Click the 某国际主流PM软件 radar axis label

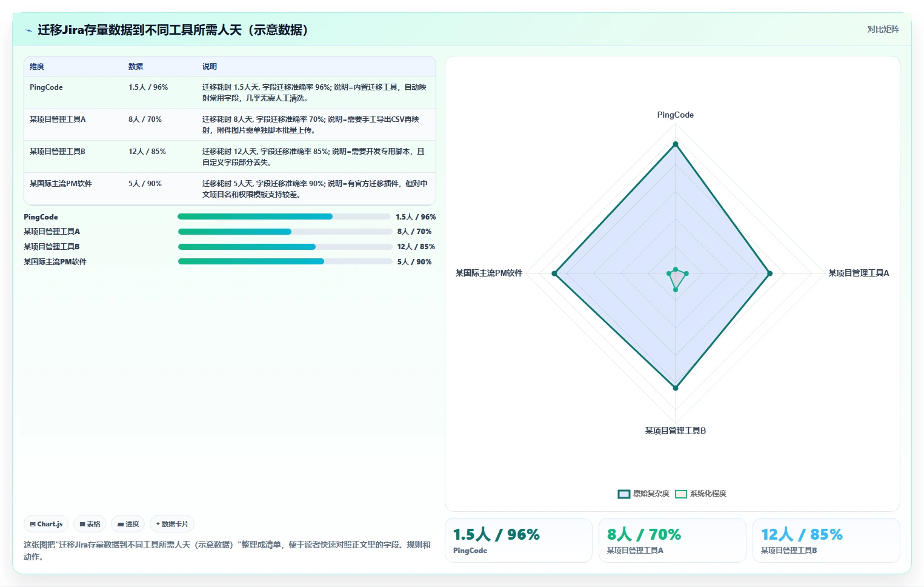(x=489, y=273)
